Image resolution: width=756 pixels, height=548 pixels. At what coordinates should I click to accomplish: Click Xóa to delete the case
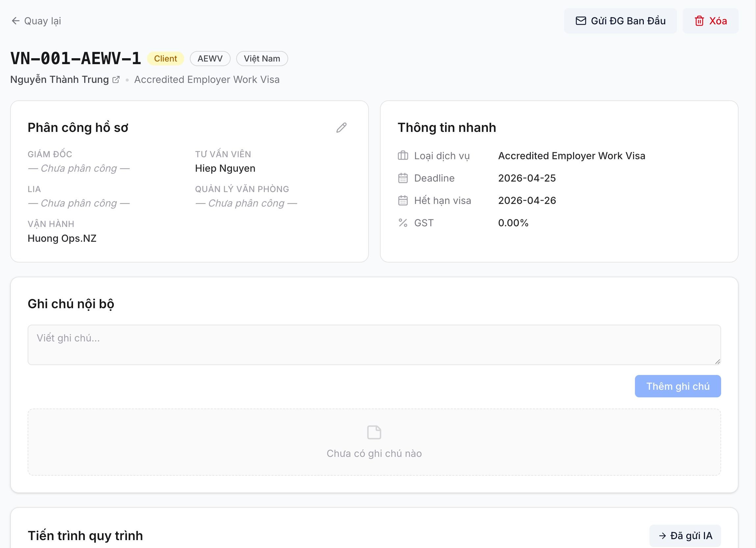[x=718, y=21]
